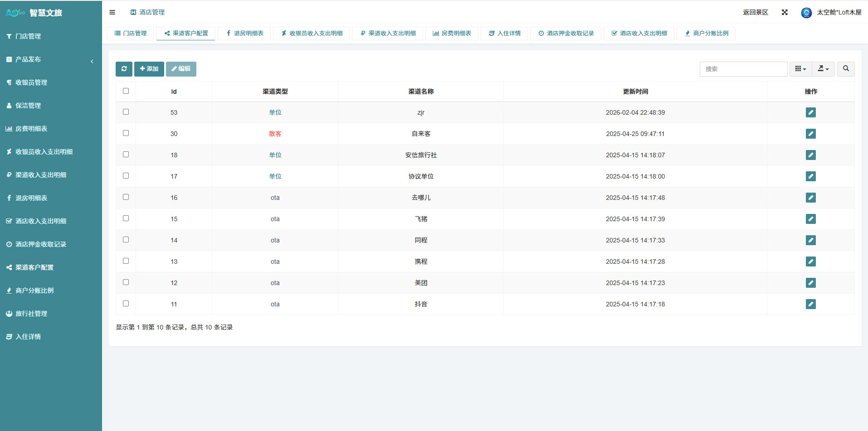Image resolution: width=868 pixels, height=431 pixels.
Task: Click the edit icon for 携程 row
Action: click(x=810, y=262)
